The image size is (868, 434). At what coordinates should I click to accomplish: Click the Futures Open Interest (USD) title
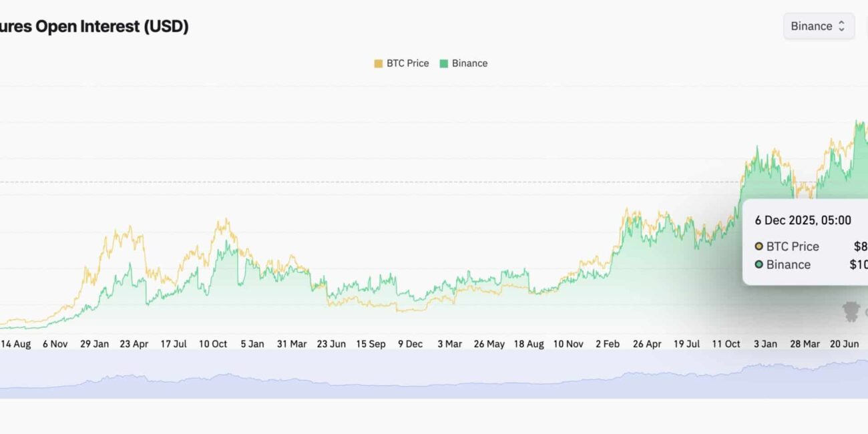(94, 27)
